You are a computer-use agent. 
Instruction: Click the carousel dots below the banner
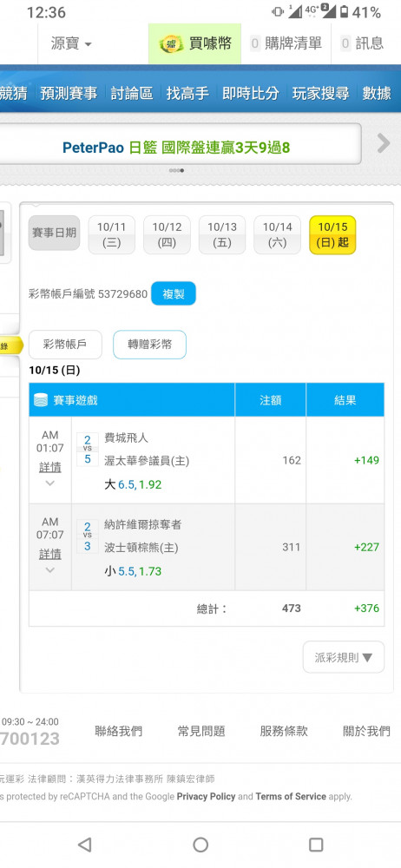coord(177,170)
